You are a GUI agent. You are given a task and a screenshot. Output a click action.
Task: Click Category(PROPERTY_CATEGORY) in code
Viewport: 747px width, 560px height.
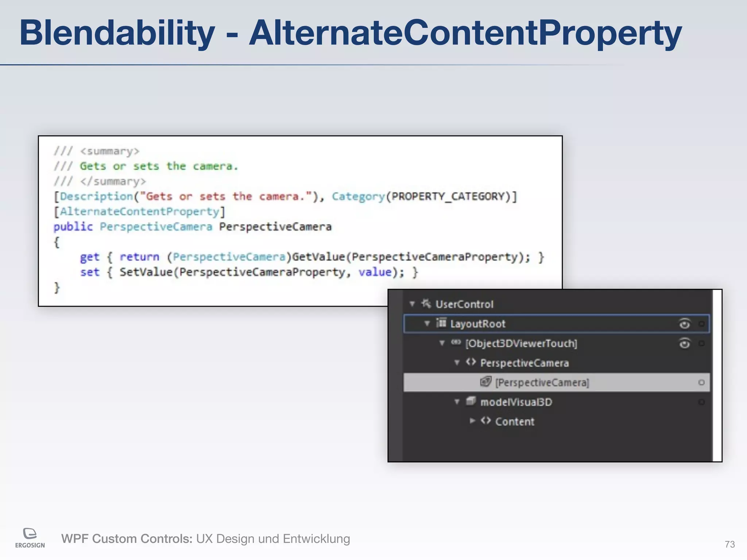click(x=421, y=197)
